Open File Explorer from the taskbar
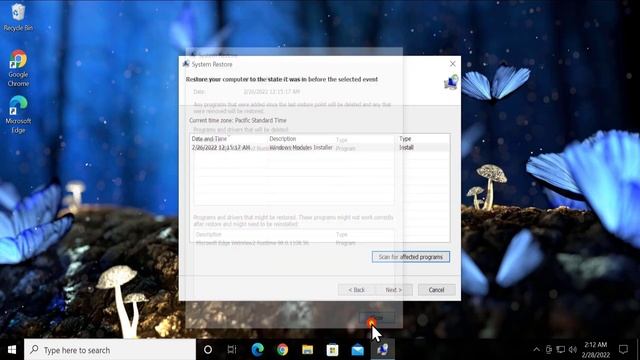640x360 pixels. 307,350
